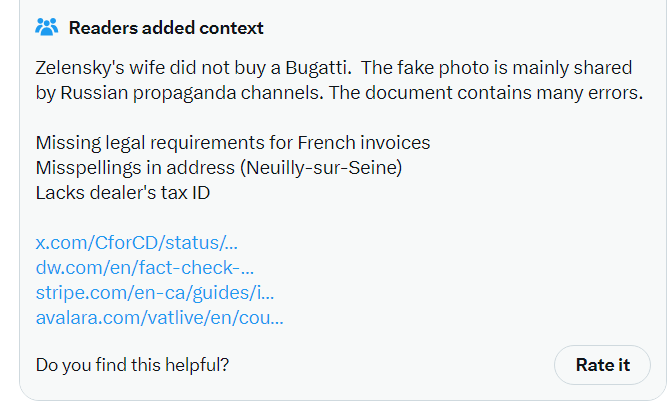This screenshot has height=407, width=670.
Task: Open the x.com/CforCD/status link
Action: click(137, 243)
